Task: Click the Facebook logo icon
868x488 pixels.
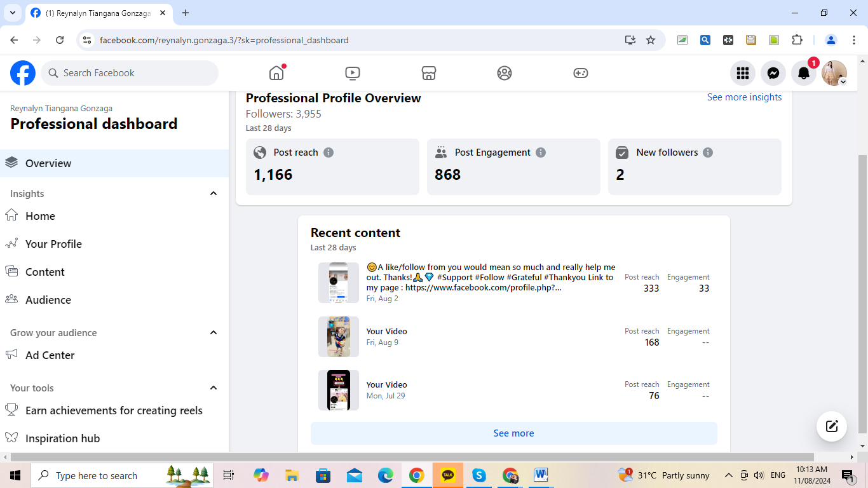Action: (x=23, y=73)
